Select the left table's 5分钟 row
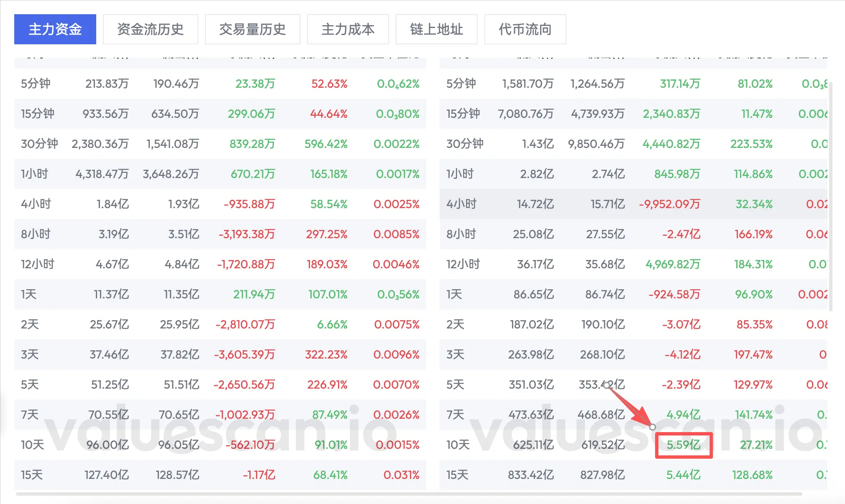Image resolution: width=845 pixels, height=504 pixels. click(x=36, y=84)
